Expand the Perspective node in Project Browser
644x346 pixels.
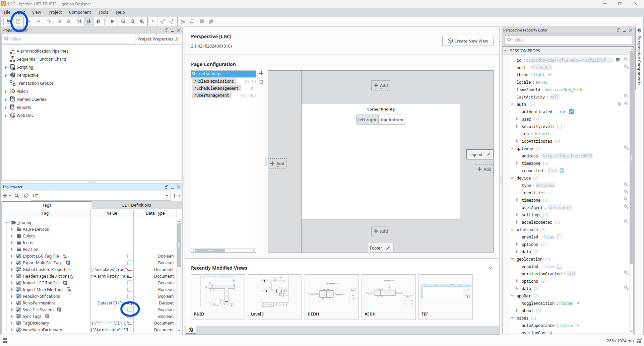click(x=6, y=75)
